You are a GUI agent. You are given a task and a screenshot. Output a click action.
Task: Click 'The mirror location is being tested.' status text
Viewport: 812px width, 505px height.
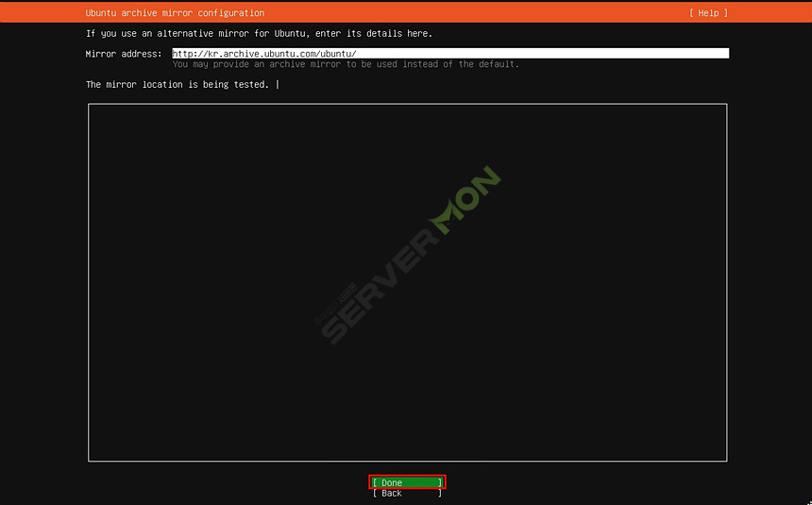click(x=178, y=84)
